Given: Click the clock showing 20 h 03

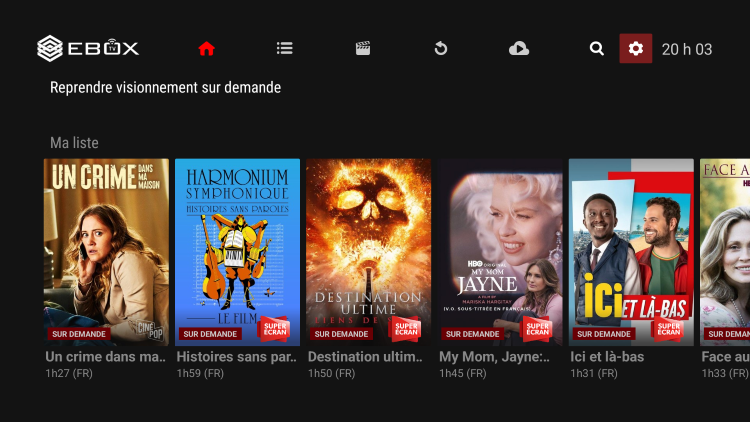Looking at the screenshot, I should (x=687, y=49).
